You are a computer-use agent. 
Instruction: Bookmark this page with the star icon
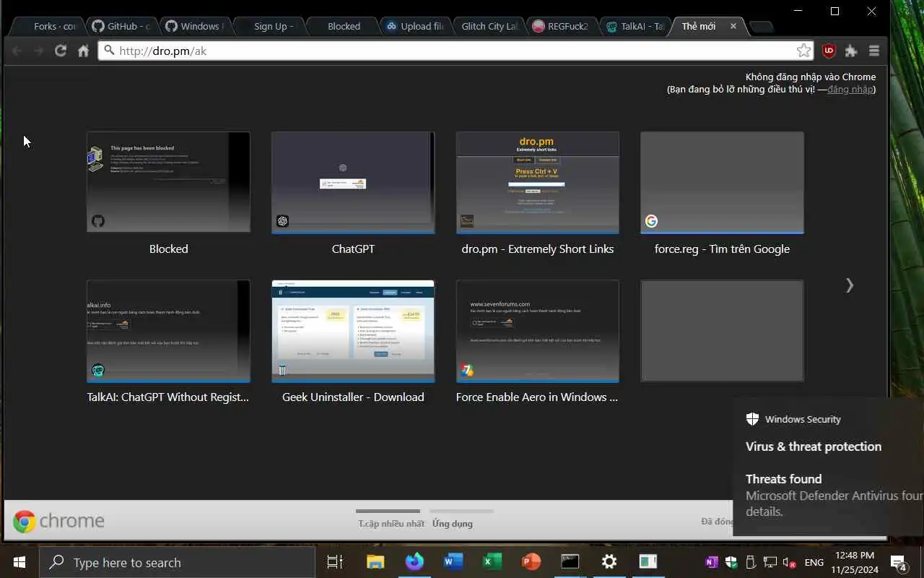[803, 51]
